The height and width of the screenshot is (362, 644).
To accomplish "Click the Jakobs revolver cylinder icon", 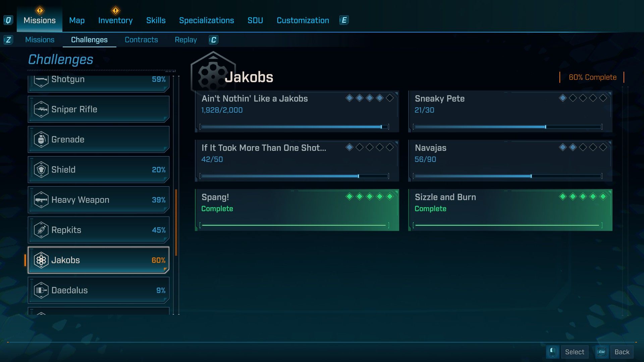I will [x=41, y=260].
